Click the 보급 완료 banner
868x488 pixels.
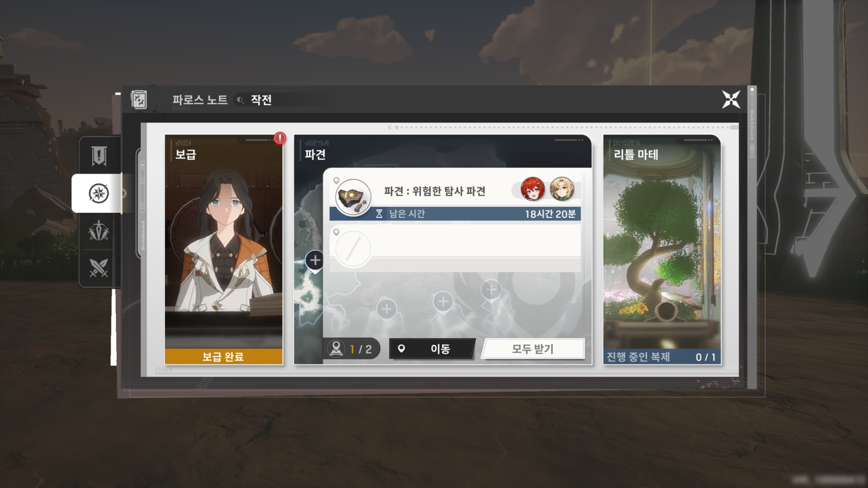[223, 356]
